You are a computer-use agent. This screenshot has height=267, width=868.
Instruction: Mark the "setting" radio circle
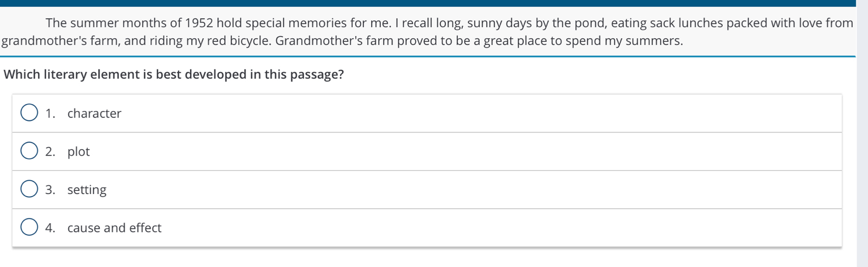29,189
